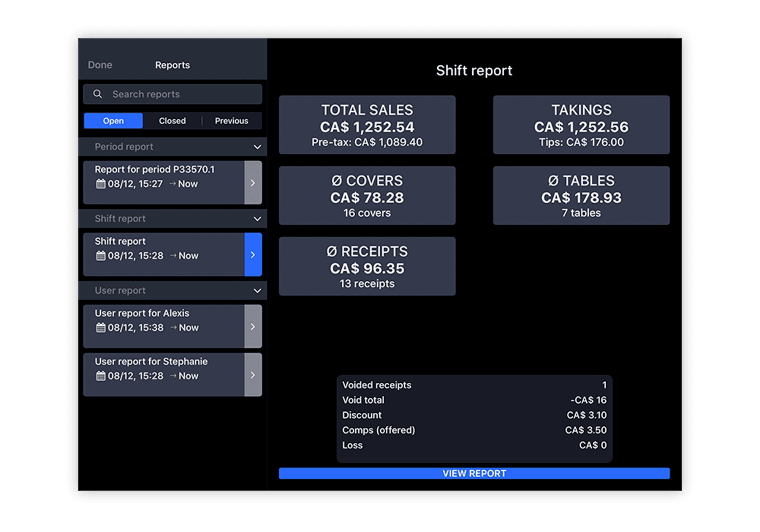Screen dimensions: 760x532
Task: Click the TOTAL SALES summary tile
Action: coord(367,125)
